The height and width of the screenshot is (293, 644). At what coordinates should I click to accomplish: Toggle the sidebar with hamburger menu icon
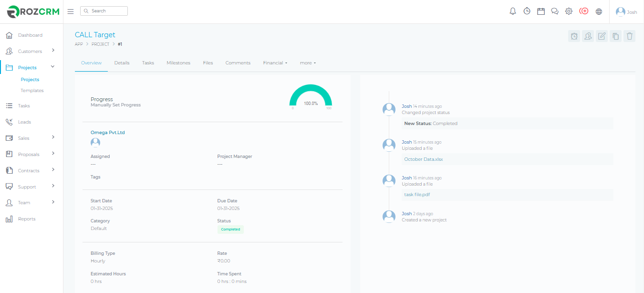click(x=71, y=11)
